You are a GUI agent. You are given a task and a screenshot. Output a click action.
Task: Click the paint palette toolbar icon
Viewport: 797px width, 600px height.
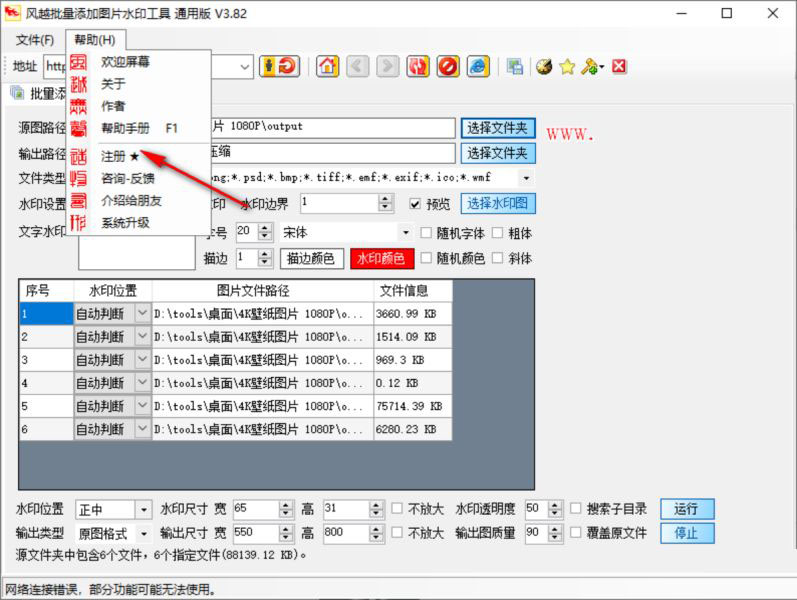[544, 67]
